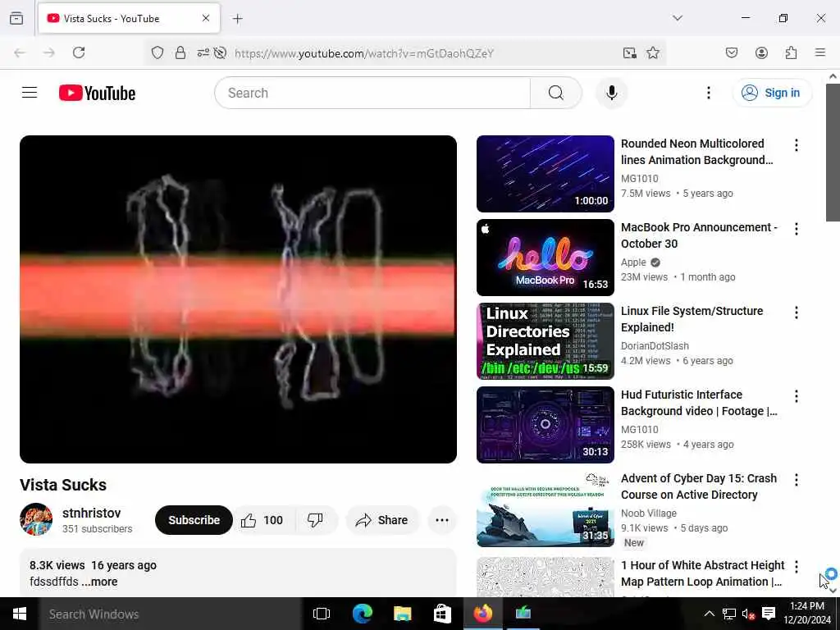View site security padlock info
840x630 pixels.
coord(180,52)
